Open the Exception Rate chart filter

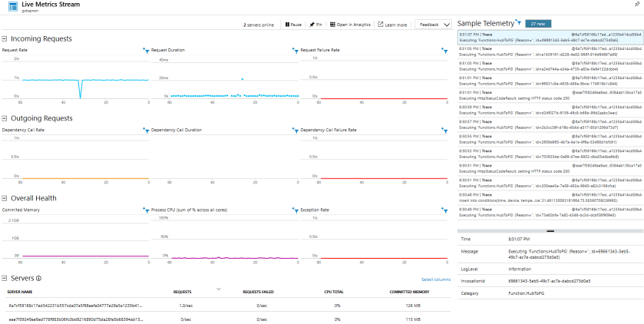444,210
